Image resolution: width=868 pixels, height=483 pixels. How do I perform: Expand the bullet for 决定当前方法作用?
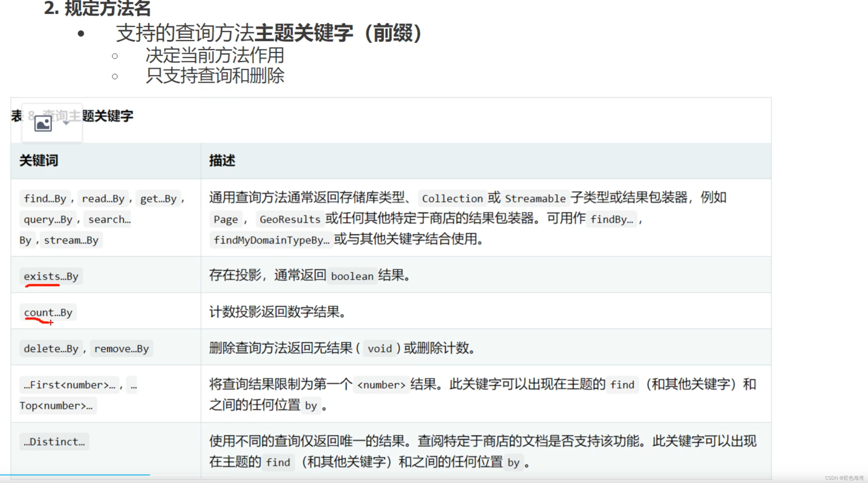[x=116, y=56]
